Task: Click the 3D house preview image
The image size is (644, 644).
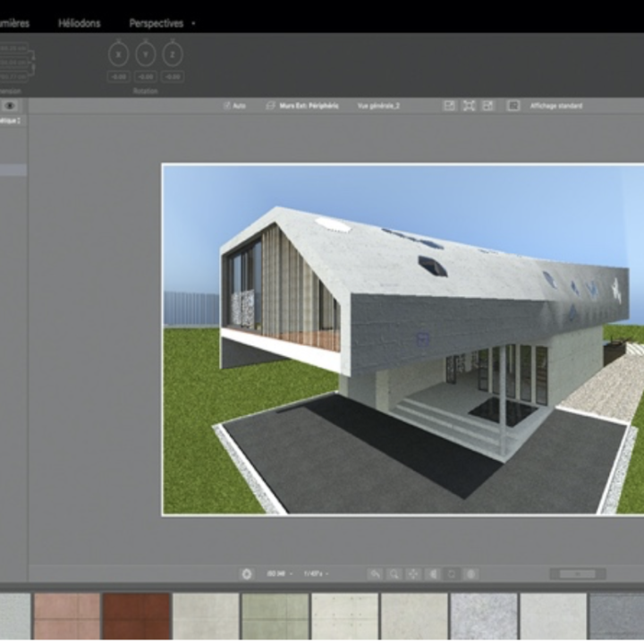Action: click(x=402, y=339)
